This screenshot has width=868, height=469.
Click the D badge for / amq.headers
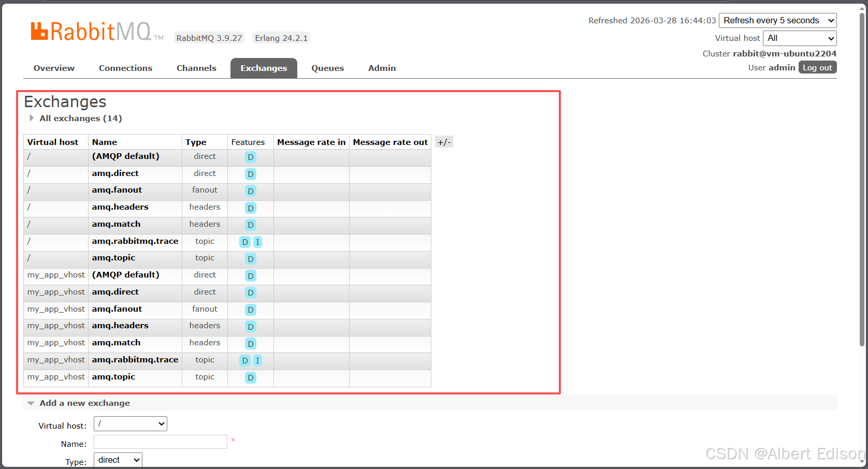(x=251, y=208)
